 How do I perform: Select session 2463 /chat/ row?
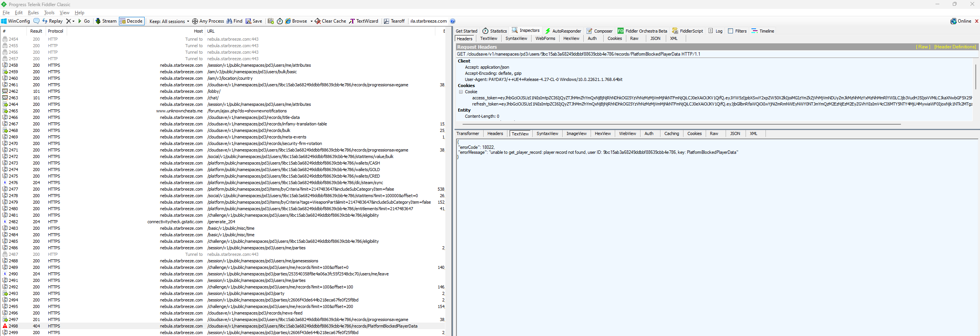(x=222, y=98)
